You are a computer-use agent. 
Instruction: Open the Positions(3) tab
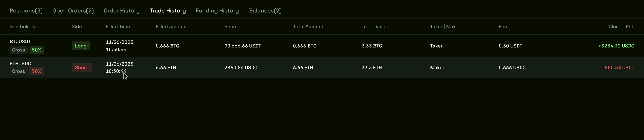pyautogui.click(x=26, y=11)
